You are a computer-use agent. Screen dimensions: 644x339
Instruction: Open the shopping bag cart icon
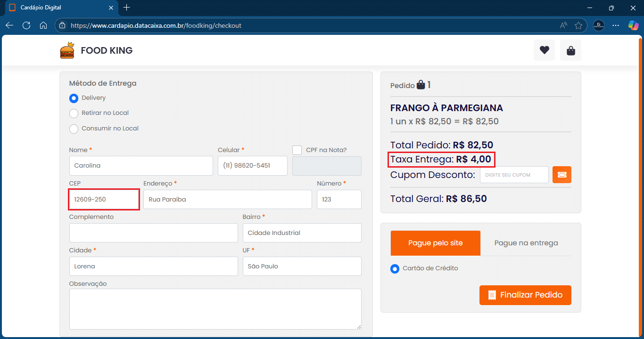570,50
